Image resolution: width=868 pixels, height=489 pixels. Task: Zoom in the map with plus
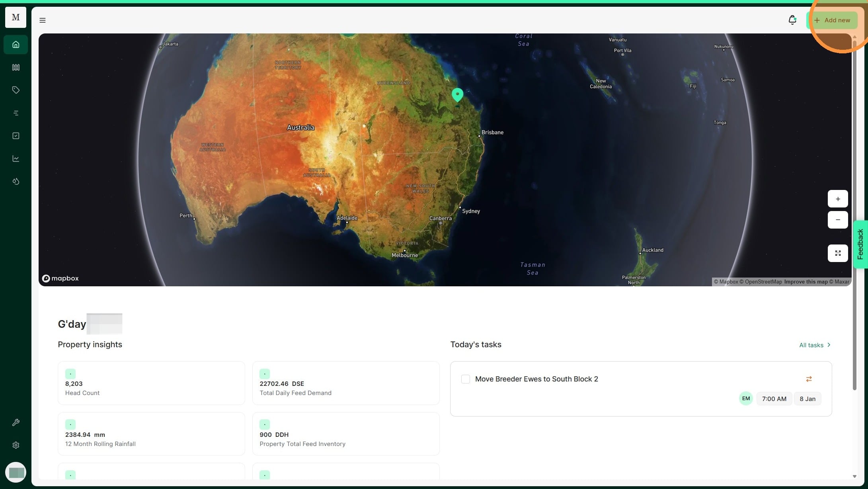coord(837,199)
